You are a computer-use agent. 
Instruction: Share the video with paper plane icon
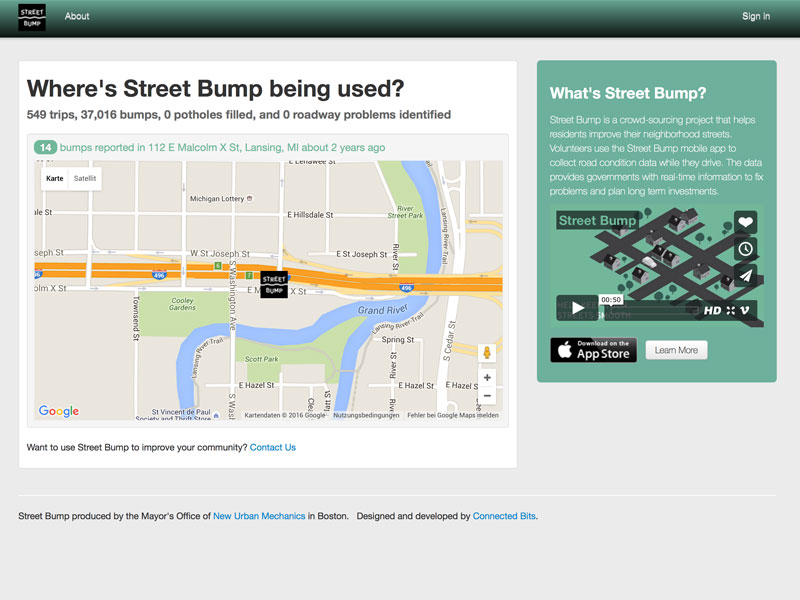tap(745, 276)
